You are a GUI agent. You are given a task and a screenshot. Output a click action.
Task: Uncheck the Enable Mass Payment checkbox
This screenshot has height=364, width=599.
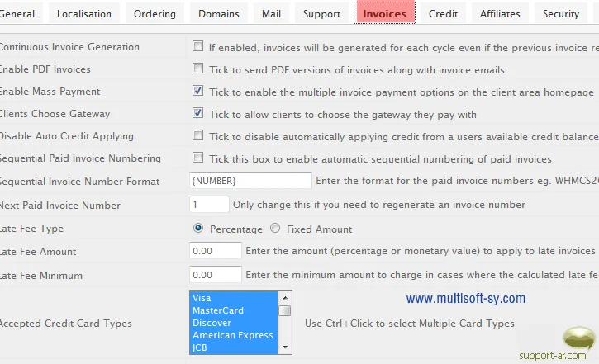coord(197,92)
